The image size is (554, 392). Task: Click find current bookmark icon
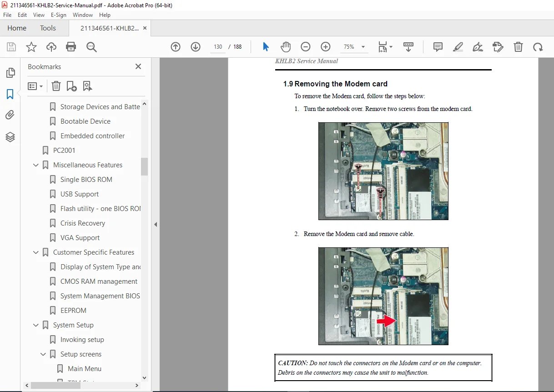[x=87, y=86]
